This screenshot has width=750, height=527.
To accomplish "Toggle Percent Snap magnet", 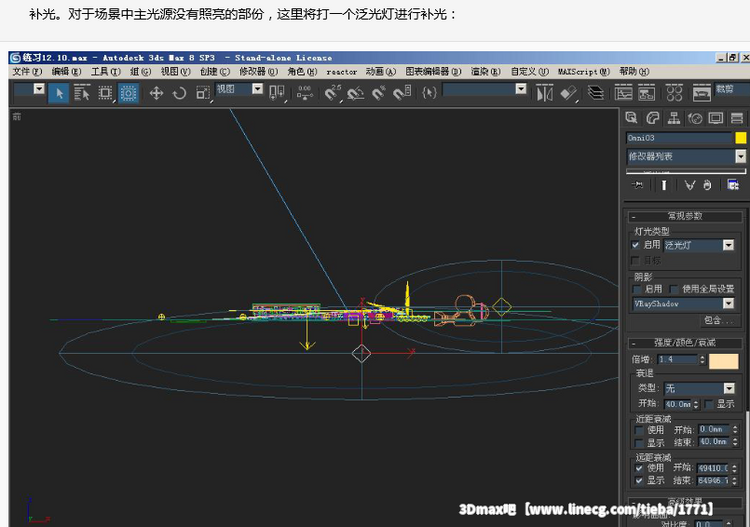I will pos(379,93).
